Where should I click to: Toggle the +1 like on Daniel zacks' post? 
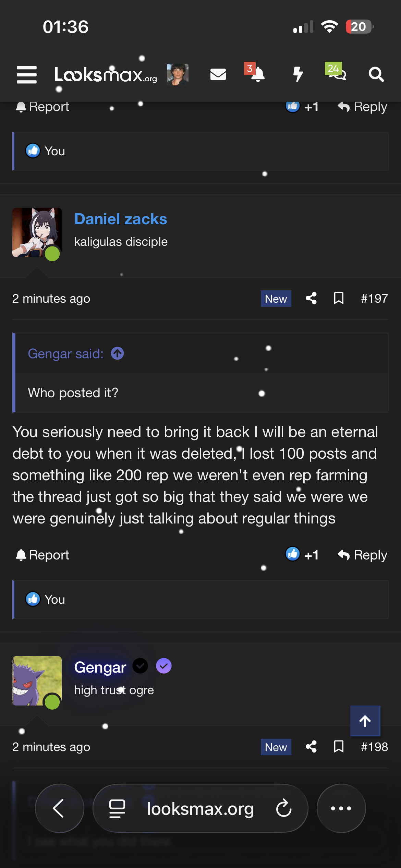tap(302, 555)
